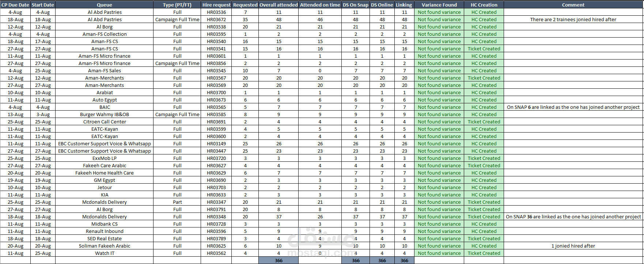This screenshot has width=644, height=264.
Task: Select the 366 total under DS On Snap
Action: pyautogui.click(x=356, y=260)
